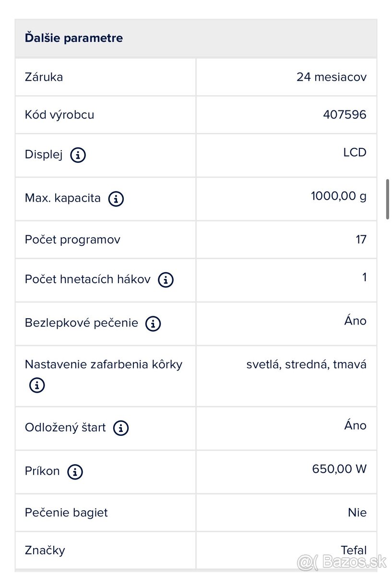The width and height of the screenshot is (392, 576).
Task: Click the info icon for Počet hnetacích hákov
Action: pyautogui.click(x=165, y=280)
